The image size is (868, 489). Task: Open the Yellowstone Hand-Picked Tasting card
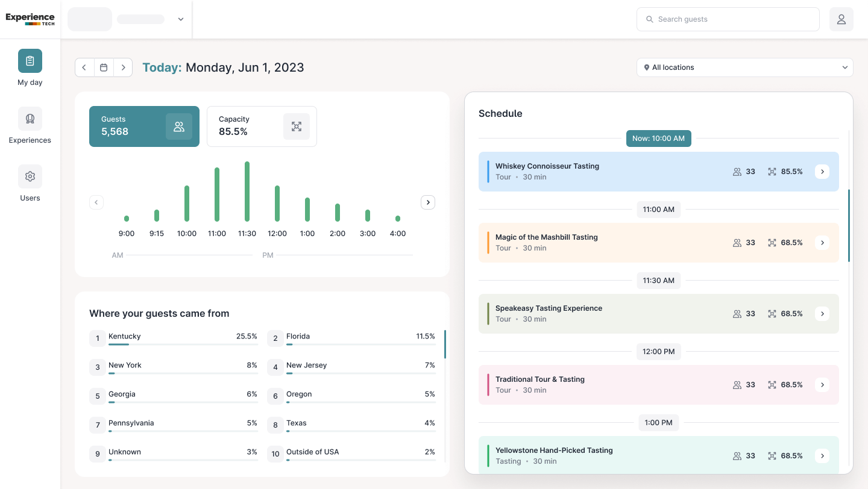659,455
